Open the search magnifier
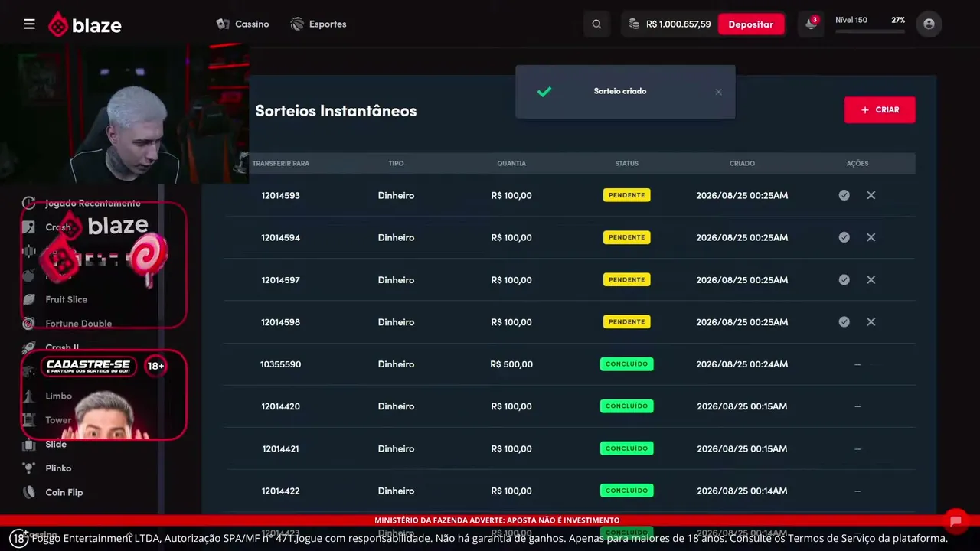980x551 pixels. coord(597,24)
